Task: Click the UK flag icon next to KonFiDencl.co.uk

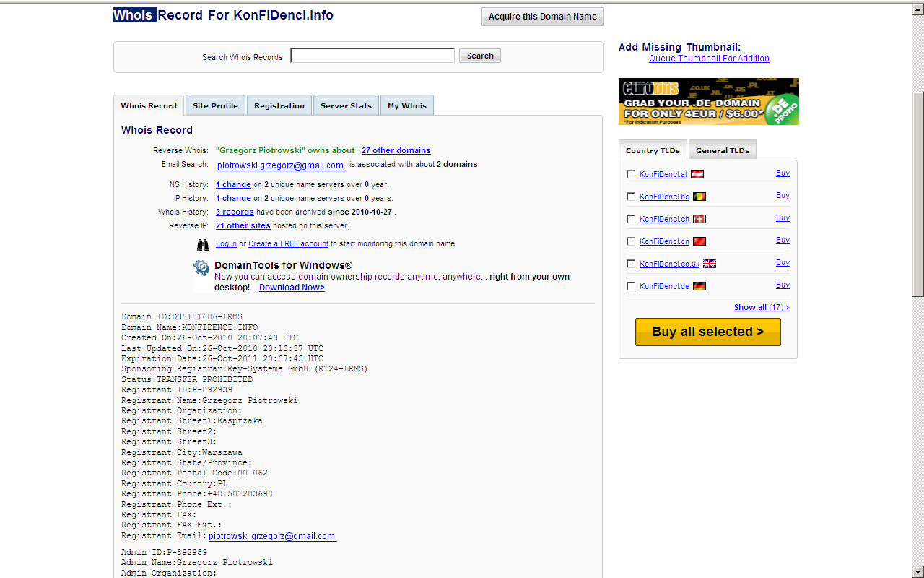Action: (x=709, y=264)
